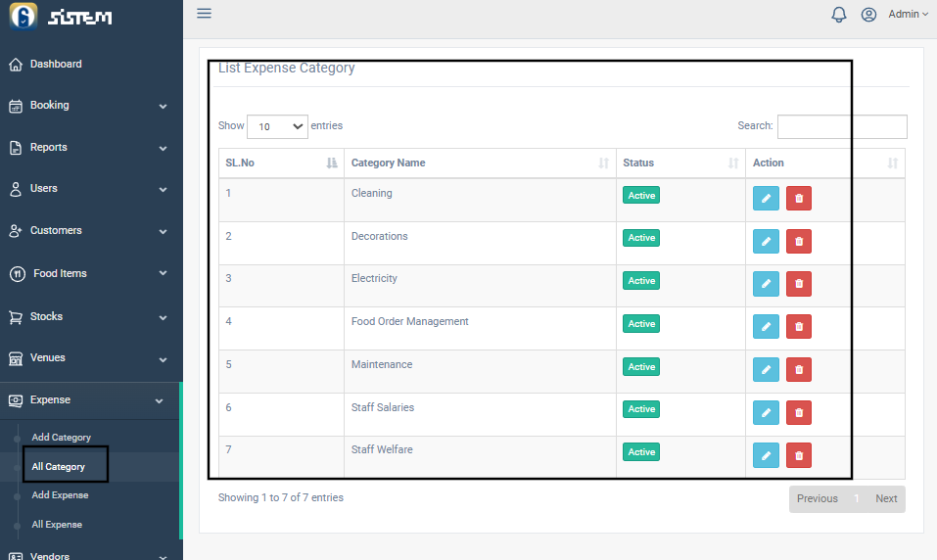937x560 pixels.
Task: Open the Show entries count dropdown
Action: [x=277, y=126]
